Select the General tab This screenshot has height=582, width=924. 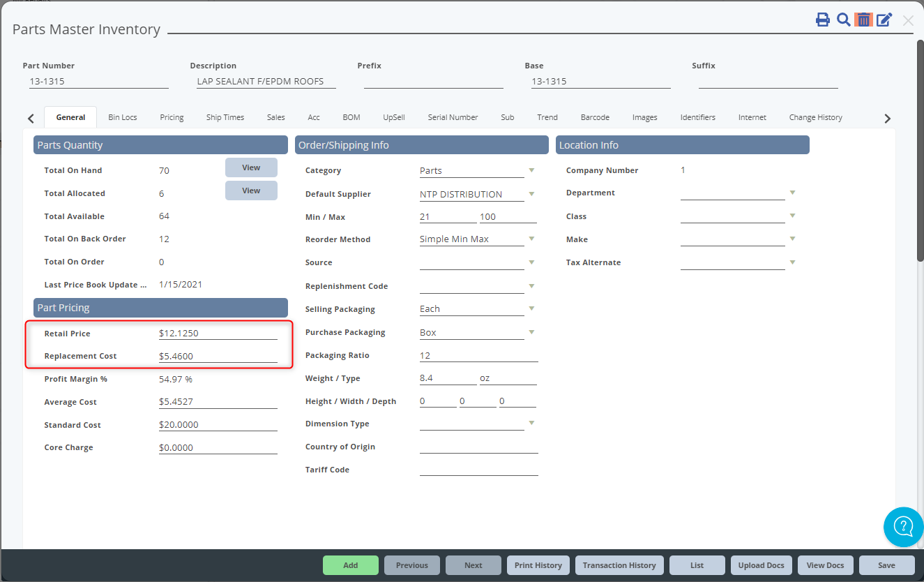tap(70, 117)
